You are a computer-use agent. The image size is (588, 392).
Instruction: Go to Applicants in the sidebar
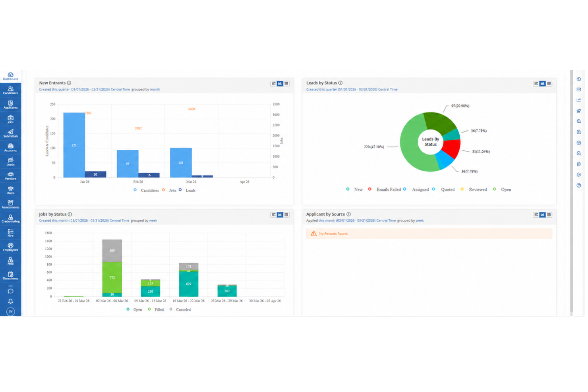[10, 105]
